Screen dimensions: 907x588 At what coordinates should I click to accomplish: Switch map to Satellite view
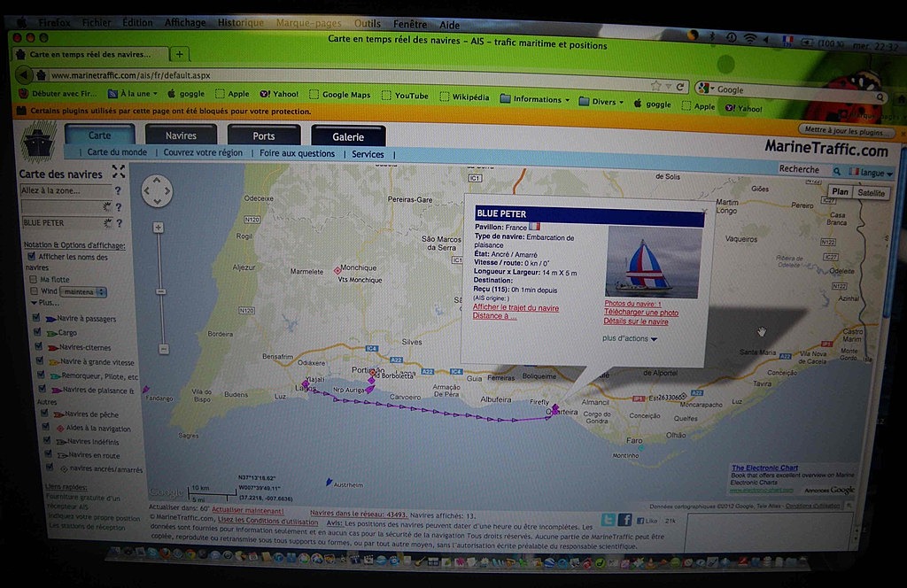tap(872, 192)
